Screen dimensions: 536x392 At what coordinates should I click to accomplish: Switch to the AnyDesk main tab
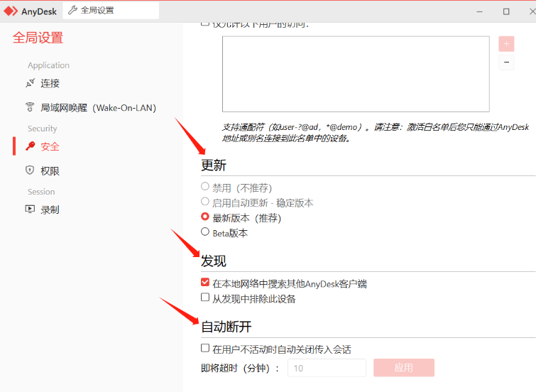(x=30, y=11)
